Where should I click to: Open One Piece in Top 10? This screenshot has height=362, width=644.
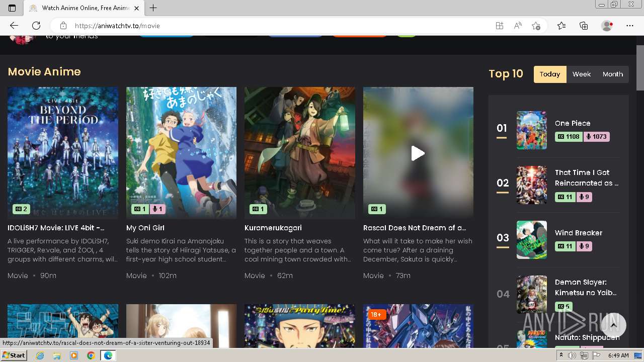(573, 123)
